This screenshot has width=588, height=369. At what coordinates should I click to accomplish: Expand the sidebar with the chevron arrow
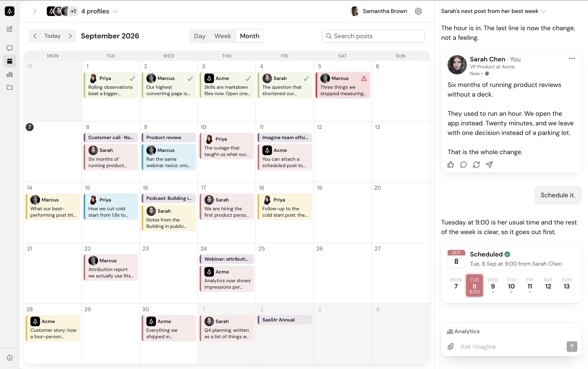[x=35, y=11]
